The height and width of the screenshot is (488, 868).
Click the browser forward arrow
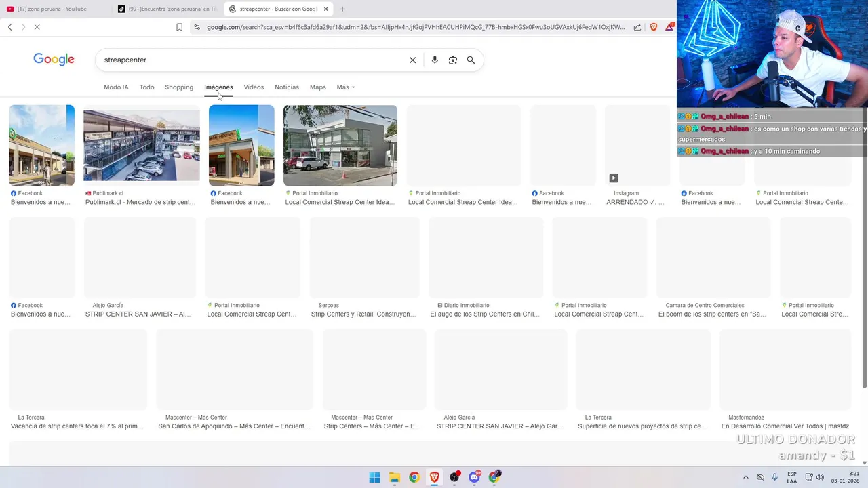[x=23, y=27]
